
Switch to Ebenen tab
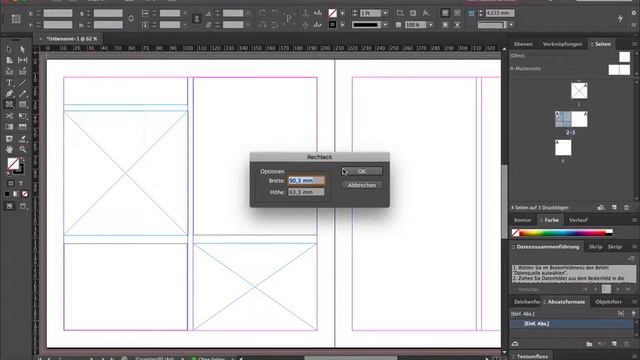(x=523, y=44)
